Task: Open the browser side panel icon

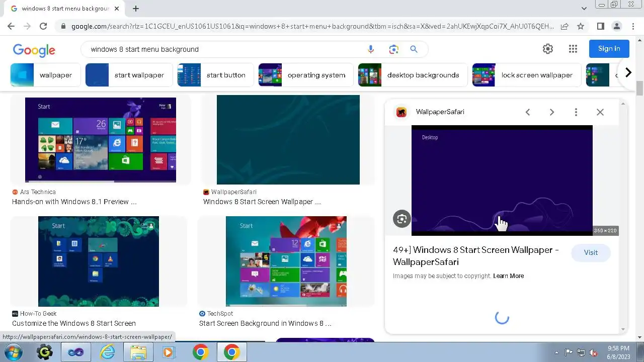Action: 601,26
